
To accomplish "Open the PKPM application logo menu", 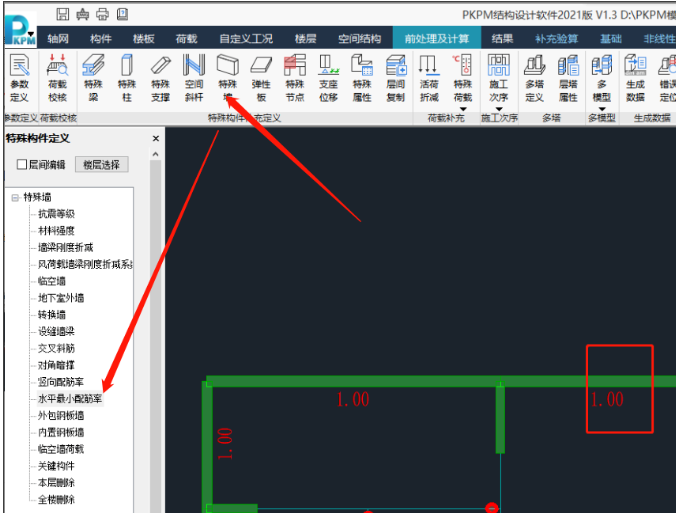I will coord(21,29).
